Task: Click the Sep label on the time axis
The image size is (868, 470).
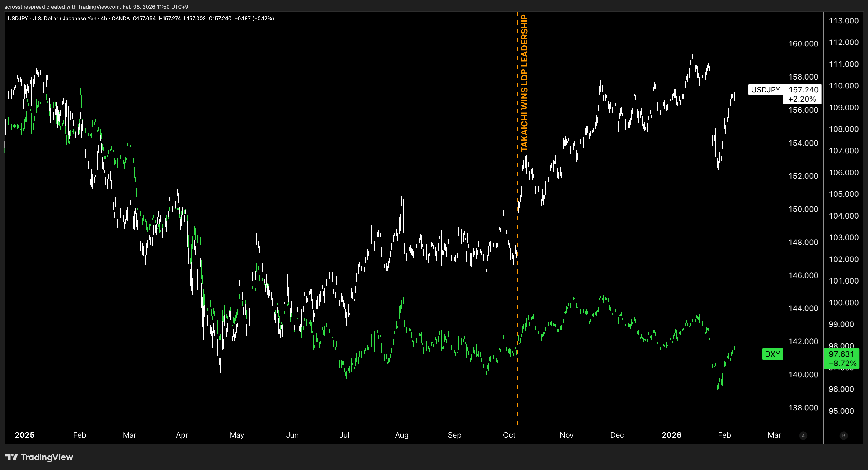Action: [x=455, y=435]
